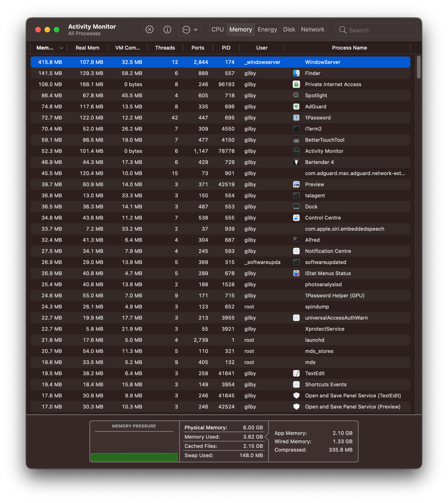The width and height of the screenshot is (448, 503).
Task: Select the 1Password Helper (GPU) row
Action: 220,296
